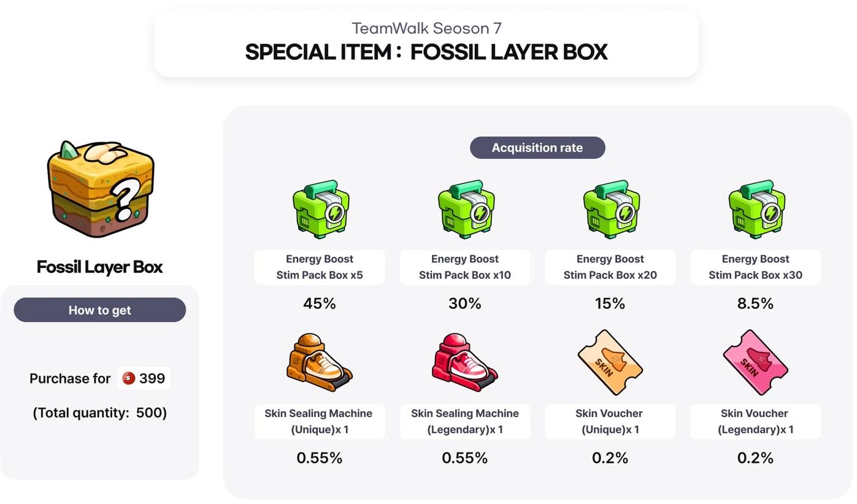Click the red coin currency icon
This screenshot has width=857, height=504.
[128, 378]
